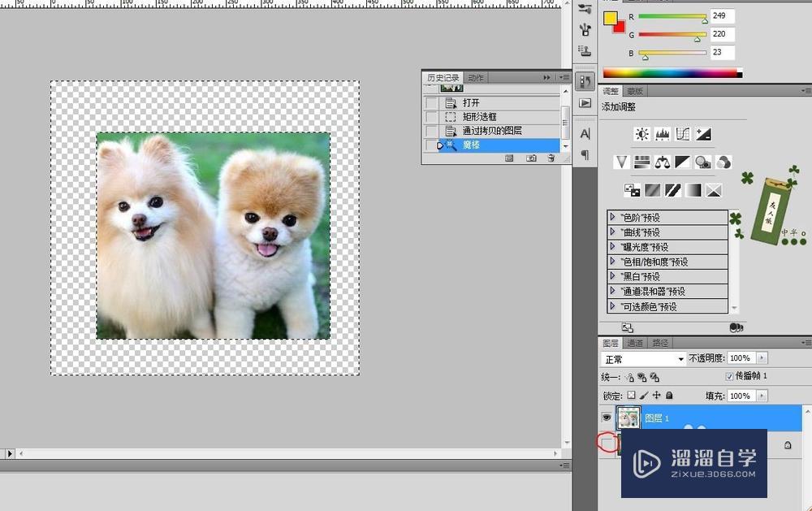Add a Curves adjustment layer
The image size is (812, 511).
[x=683, y=134]
